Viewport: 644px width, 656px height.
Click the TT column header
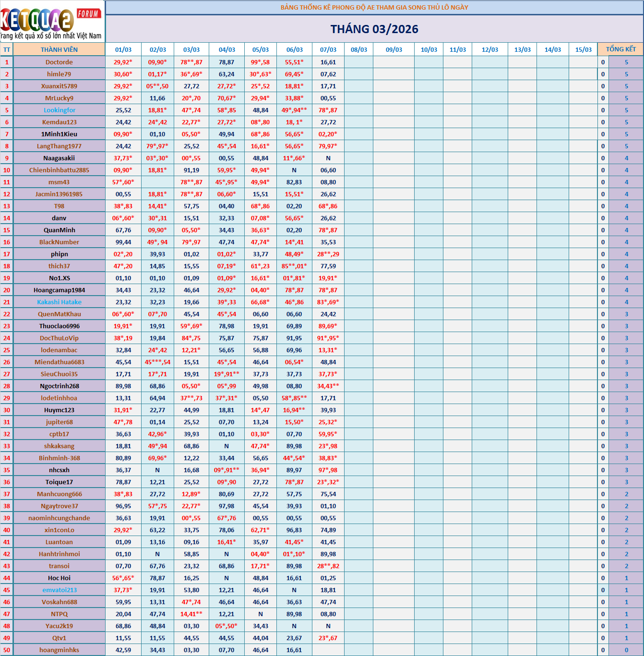pyautogui.click(x=7, y=49)
